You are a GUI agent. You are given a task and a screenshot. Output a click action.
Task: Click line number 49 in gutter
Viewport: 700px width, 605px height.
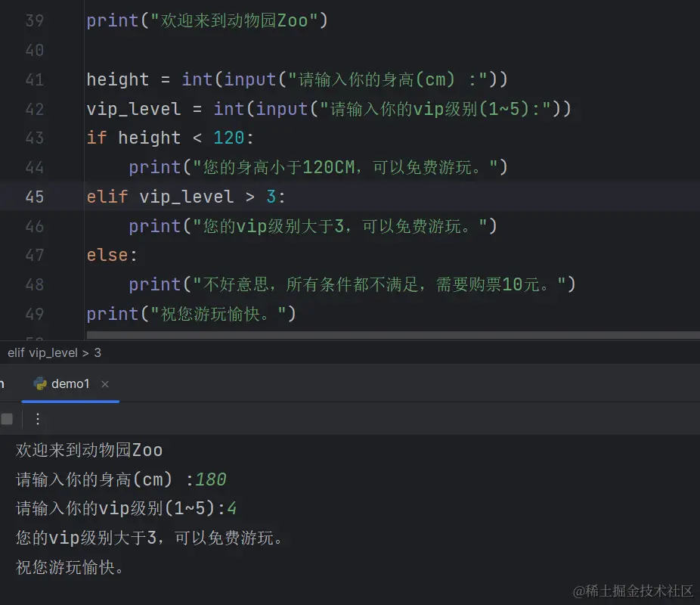tap(34, 315)
